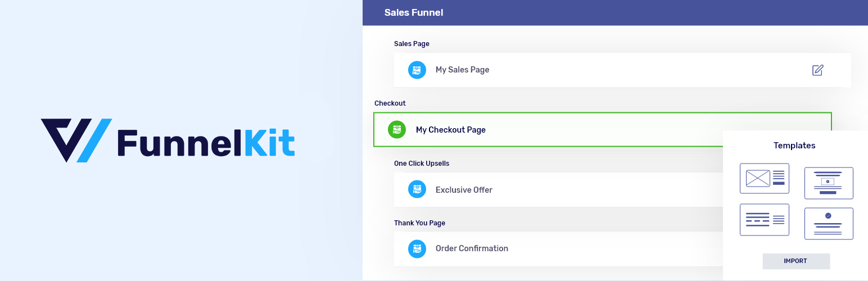
Task: Select the Sales Funnel header title
Action: tap(413, 12)
